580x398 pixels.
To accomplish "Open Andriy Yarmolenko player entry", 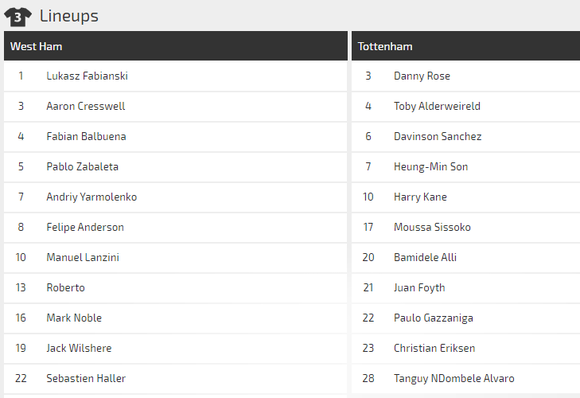I will click(x=91, y=197).
